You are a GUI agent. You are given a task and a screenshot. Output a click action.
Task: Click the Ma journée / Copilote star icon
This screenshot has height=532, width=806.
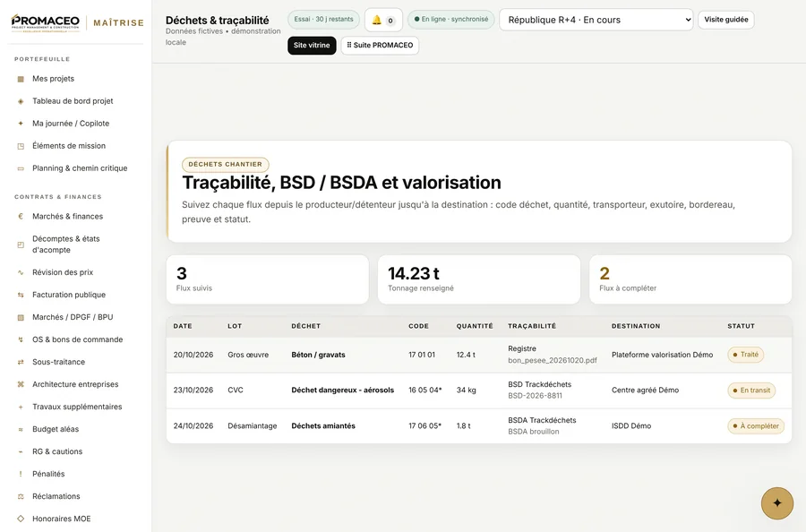pyautogui.click(x=21, y=124)
